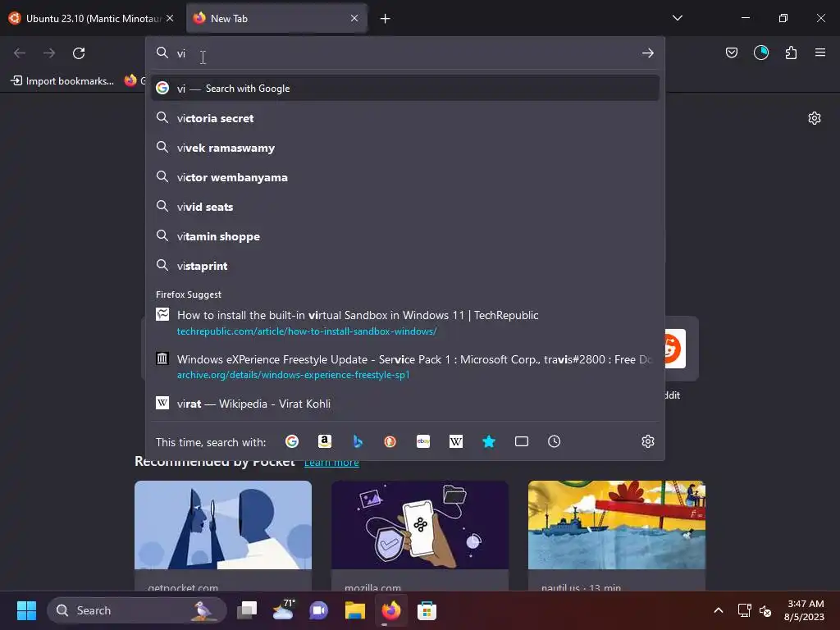The height and width of the screenshot is (630, 840).
Task: Open the new tab personalize gear icon
Action: [815, 118]
